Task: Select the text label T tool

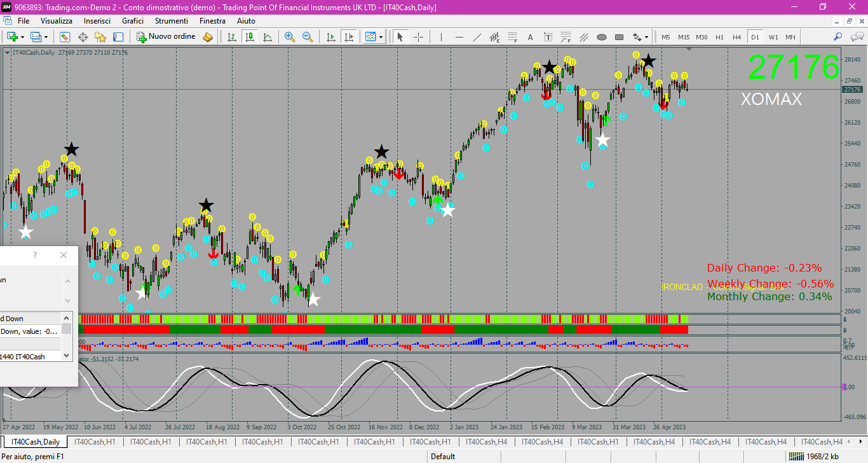Action: click(x=548, y=37)
